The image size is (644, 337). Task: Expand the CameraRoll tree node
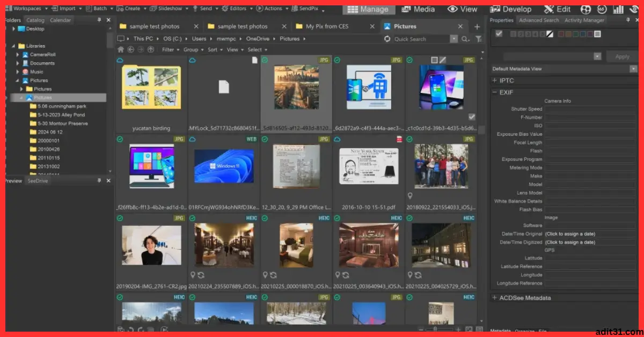[x=18, y=55]
